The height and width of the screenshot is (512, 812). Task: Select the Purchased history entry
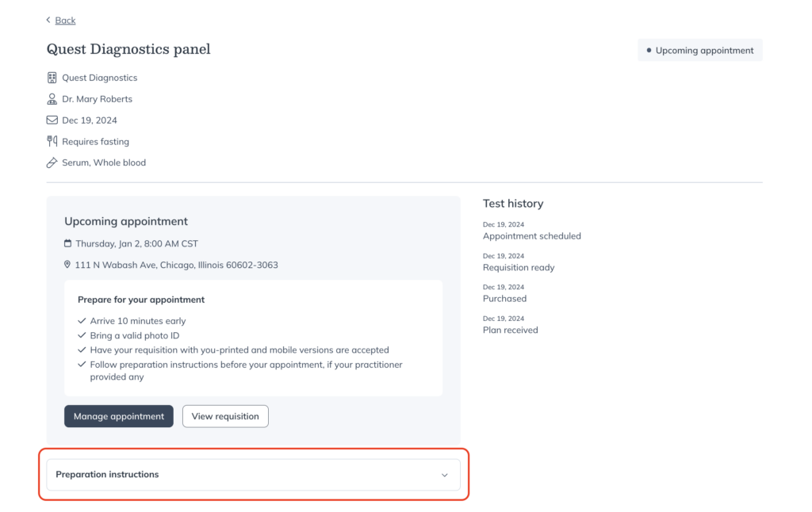click(x=504, y=299)
